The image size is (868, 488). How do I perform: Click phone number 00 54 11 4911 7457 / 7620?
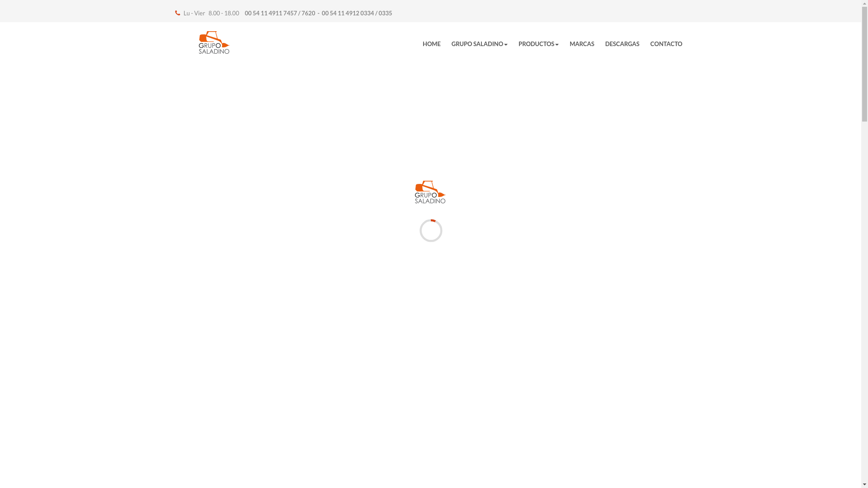[x=280, y=13]
